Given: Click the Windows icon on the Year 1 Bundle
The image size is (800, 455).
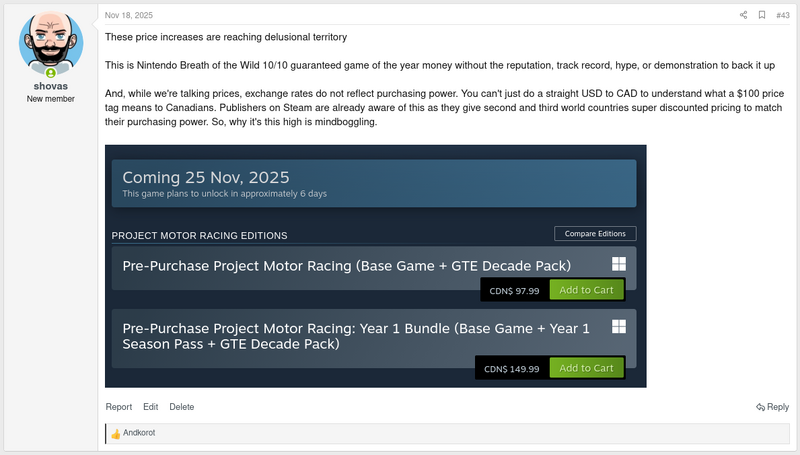Looking at the screenshot, I should [x=619, y=327].
